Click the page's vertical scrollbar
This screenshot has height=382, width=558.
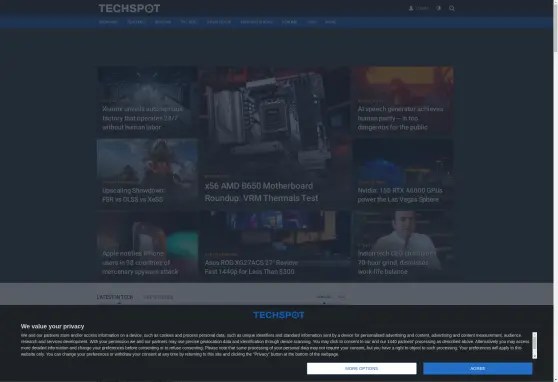(556, 191)
